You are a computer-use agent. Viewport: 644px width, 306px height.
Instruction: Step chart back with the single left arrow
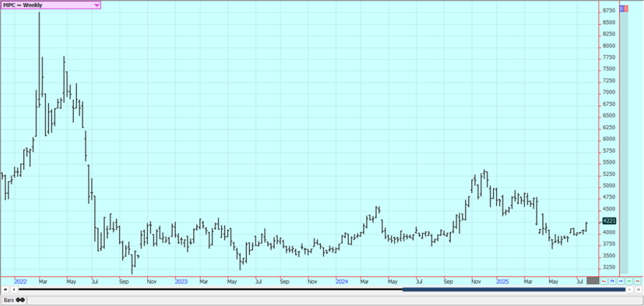point(14,290)
